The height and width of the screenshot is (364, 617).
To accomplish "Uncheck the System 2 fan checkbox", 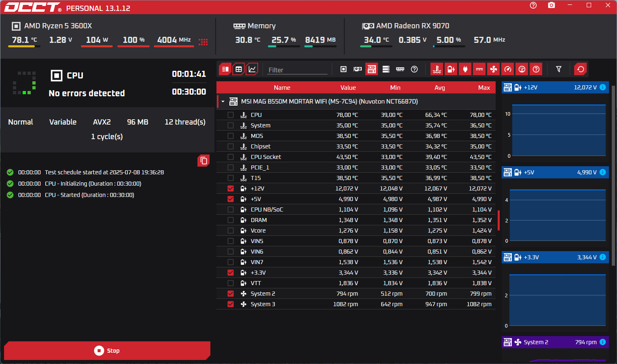I will click(x=231, y=294).
